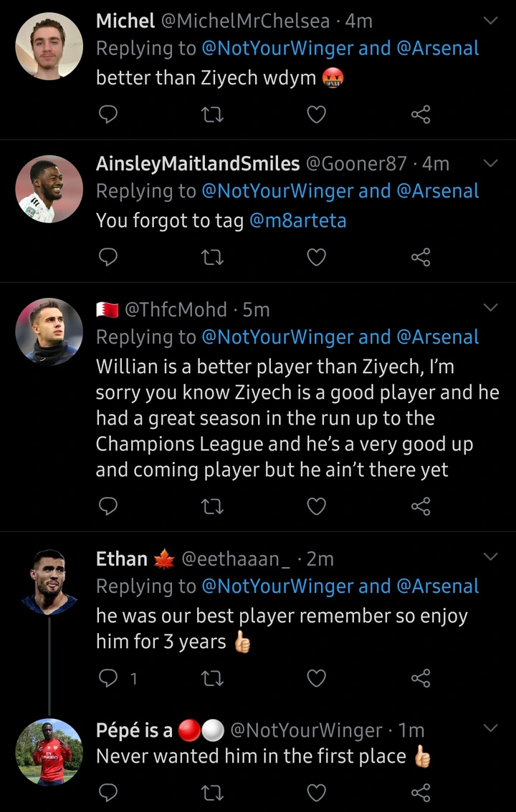Share the "Never wanted him" tweet

coord(421,792)
